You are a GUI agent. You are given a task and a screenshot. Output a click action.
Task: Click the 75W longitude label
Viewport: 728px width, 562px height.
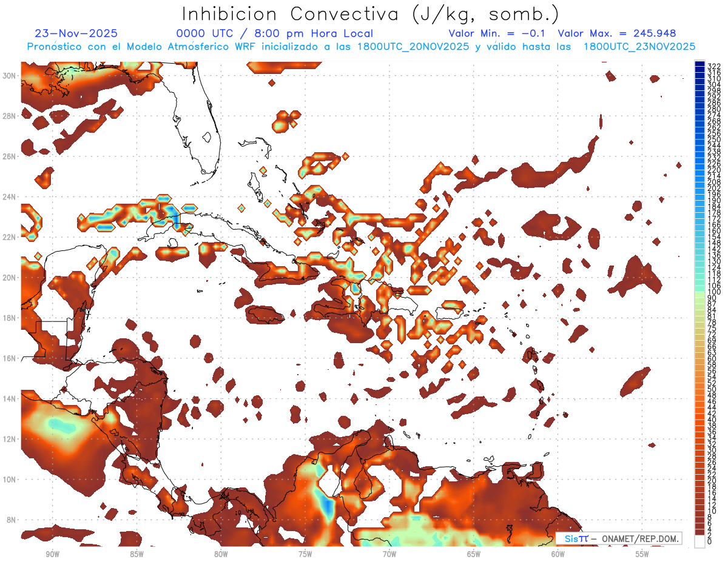coord(305,554)
